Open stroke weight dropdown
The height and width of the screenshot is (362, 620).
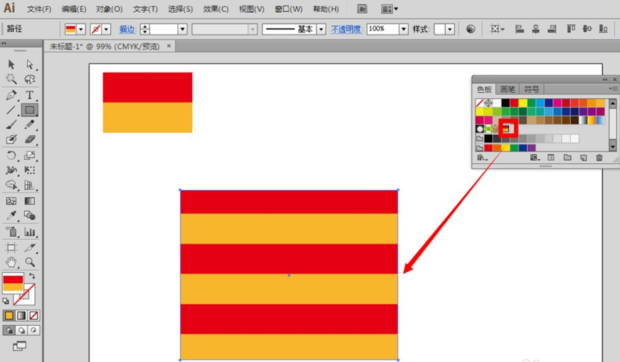(x=182, y=29)
